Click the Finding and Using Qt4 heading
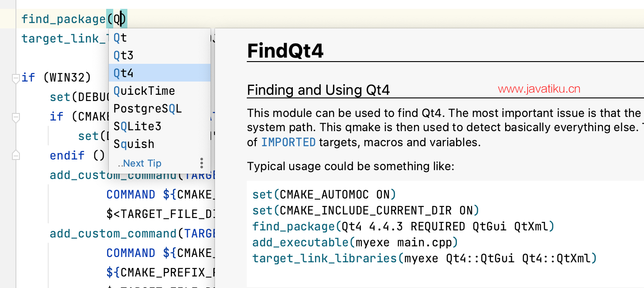Image resolution: width=644 pixels, height=288 pixels. [x=318, y=90]
